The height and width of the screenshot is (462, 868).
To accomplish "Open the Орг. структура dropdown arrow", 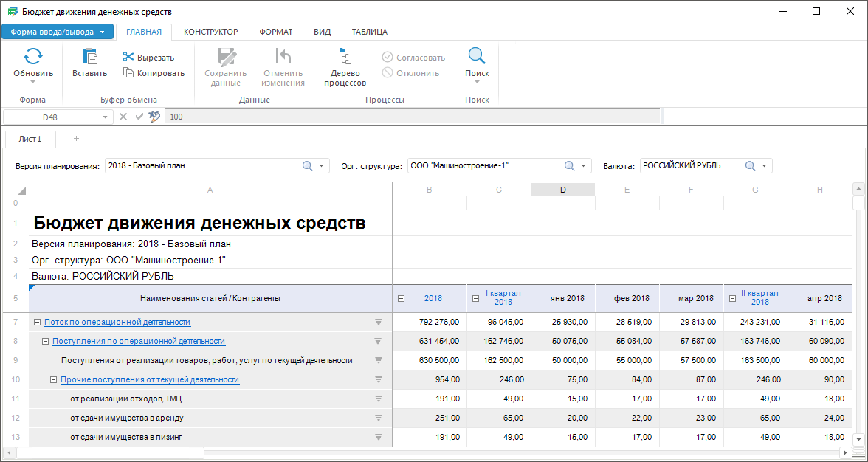I will pos(583,166).
